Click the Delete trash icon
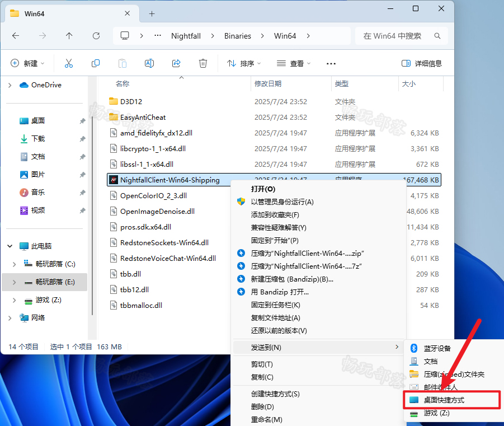The height and width of the screenshot is (426, 504). point(203,63)
